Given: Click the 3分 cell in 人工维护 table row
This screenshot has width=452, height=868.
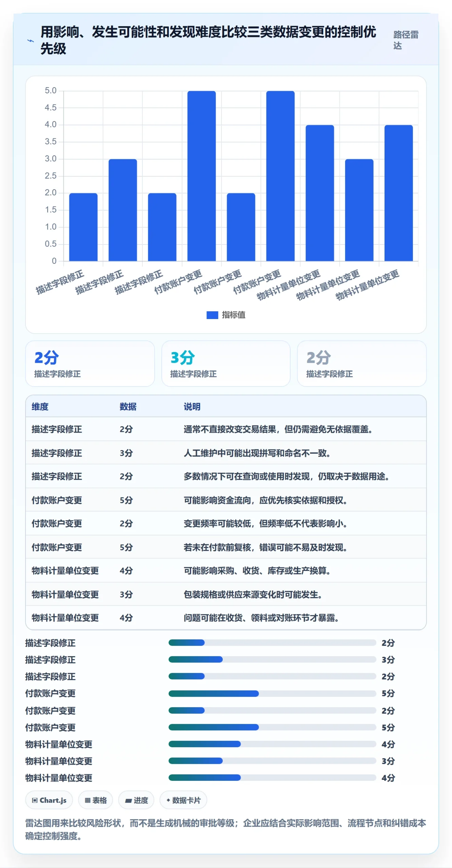Looking at the screenshot, I should (126, 453).
